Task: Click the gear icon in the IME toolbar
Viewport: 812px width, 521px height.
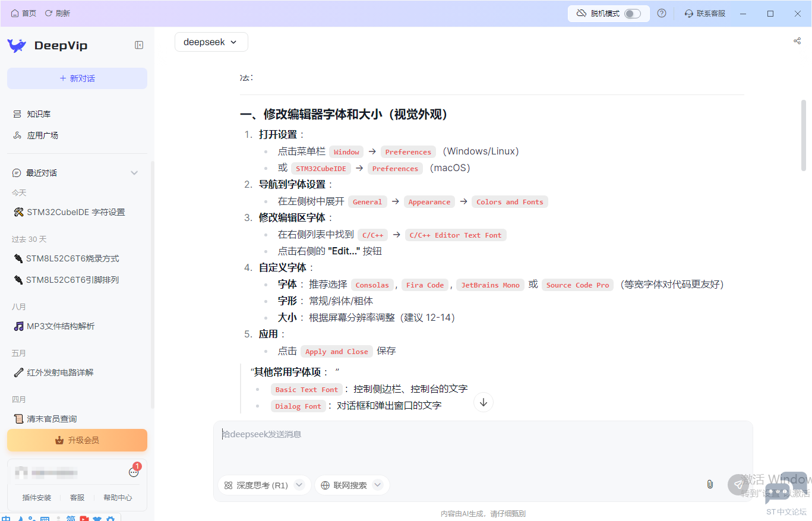Action: [x=110, y=519]
